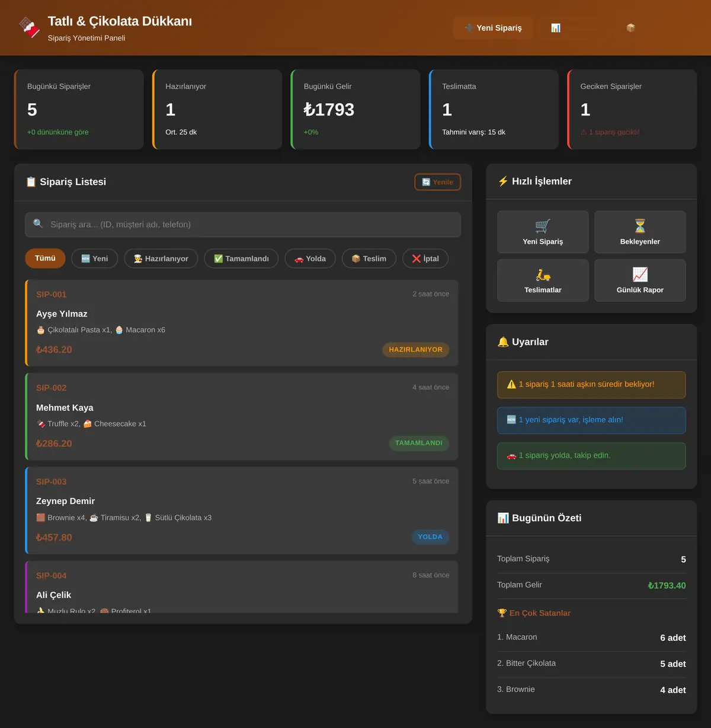Click the chart icon beside Bugünün Özeti

pos(503,518)
